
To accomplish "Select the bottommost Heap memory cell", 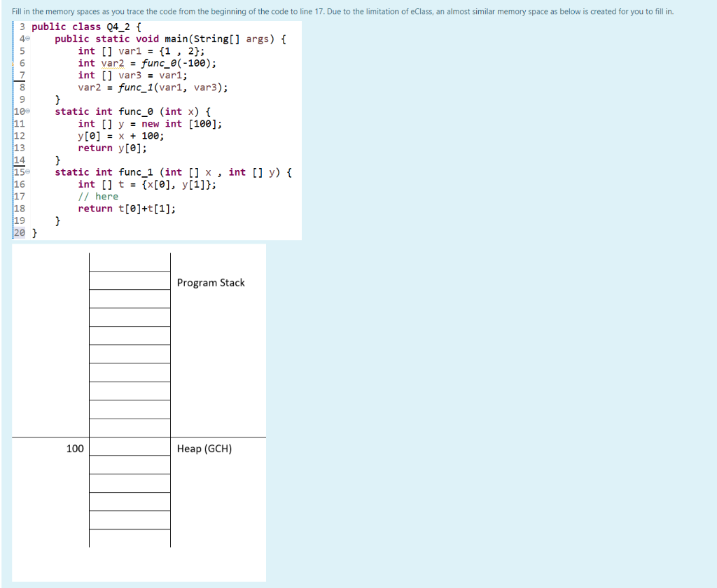I will (130, 537).
